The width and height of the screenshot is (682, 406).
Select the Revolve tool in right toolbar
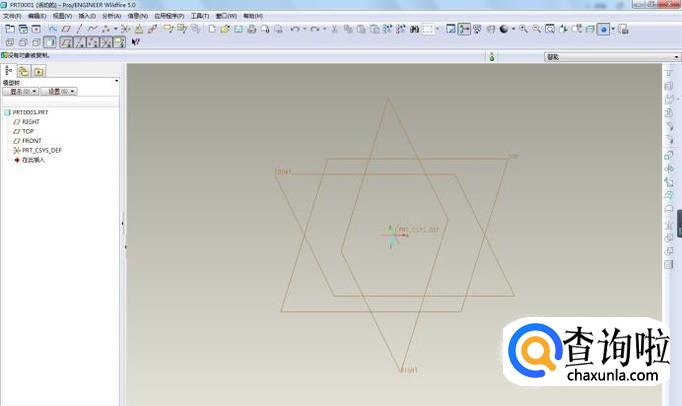tap(669, 169)
